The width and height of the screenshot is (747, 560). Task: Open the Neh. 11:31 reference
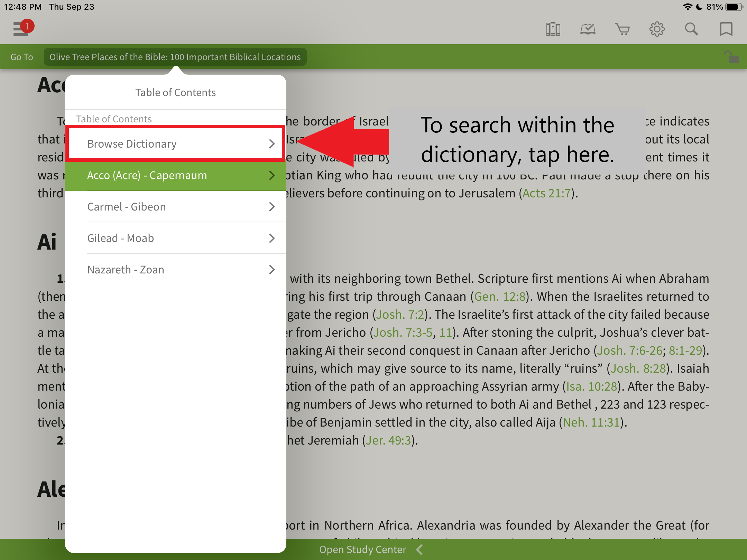tap(591, 422)
